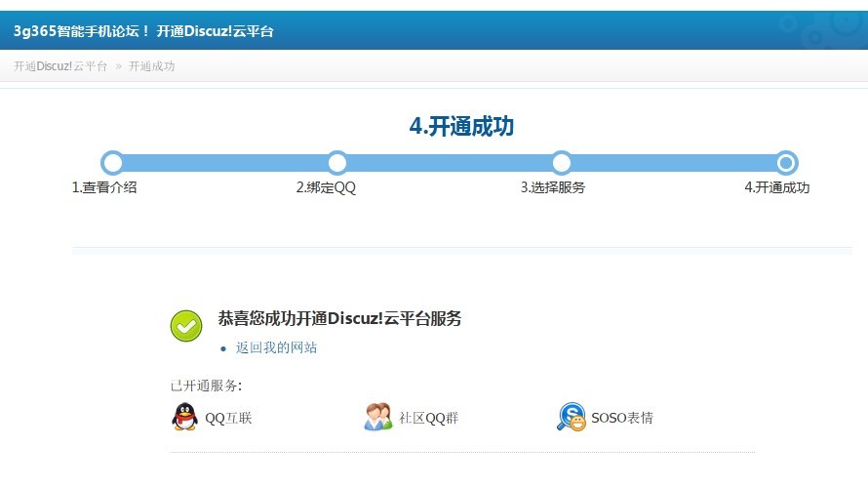Screen dimensions: 868x488
Task: Select the step 2 progress circle
Action: (337, 163)
